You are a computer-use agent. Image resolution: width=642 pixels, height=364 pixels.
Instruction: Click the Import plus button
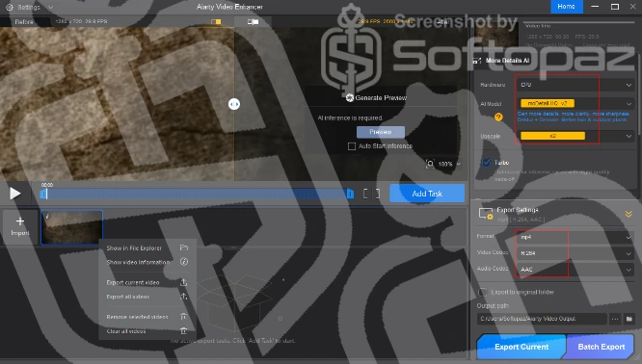[x=20, y=226]
